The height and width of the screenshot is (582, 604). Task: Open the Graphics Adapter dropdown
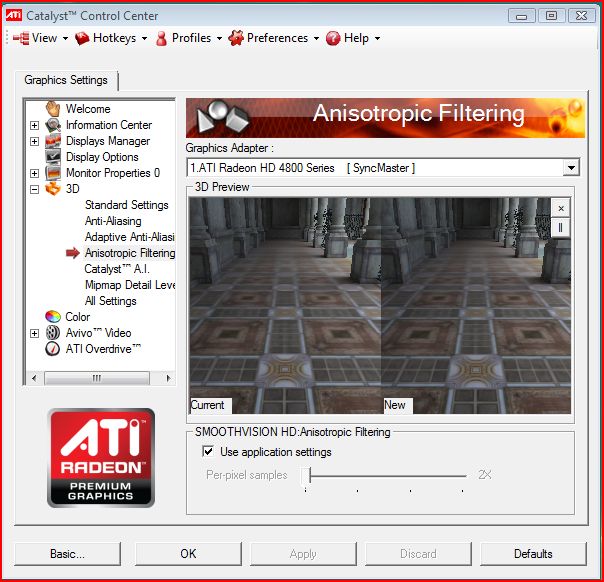(571, 168)
